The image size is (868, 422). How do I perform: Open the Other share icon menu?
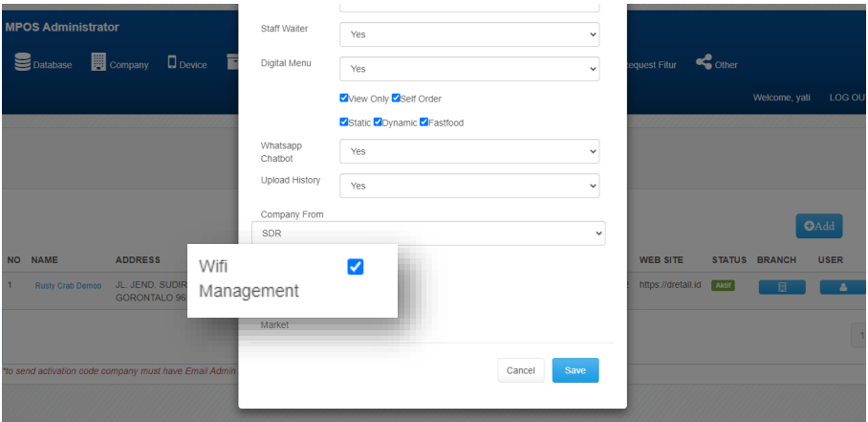point(705,63)
